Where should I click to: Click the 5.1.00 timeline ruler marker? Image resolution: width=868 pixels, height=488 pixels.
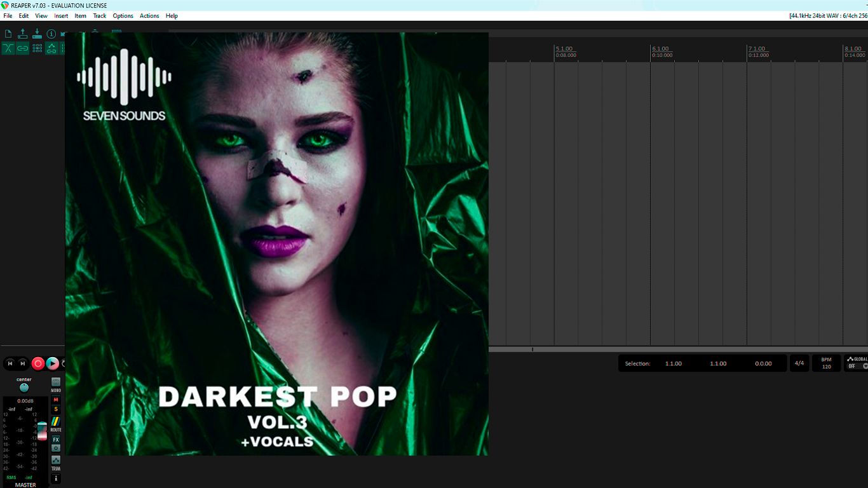(x=564, y=49)
